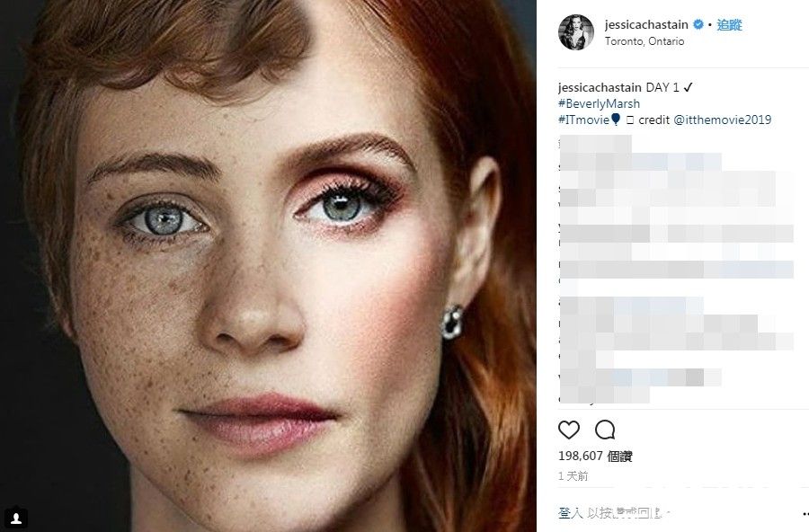Click the 登入 login link
Screen dimensions: 809x532
tap(571, 513)
